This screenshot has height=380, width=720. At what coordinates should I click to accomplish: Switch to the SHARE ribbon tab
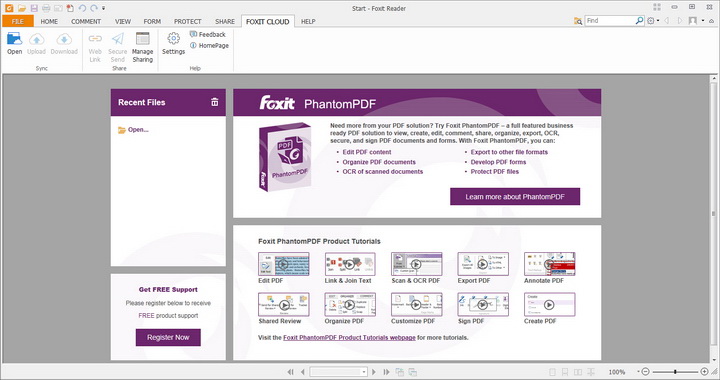click(x=225, y=21)
